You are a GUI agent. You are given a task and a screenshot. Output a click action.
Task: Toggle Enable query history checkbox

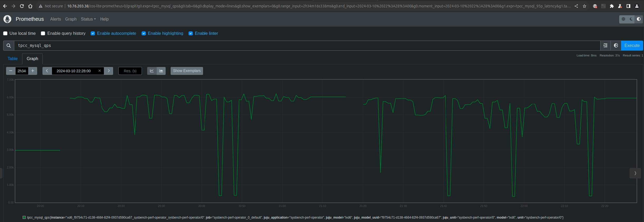pos(43,33)
